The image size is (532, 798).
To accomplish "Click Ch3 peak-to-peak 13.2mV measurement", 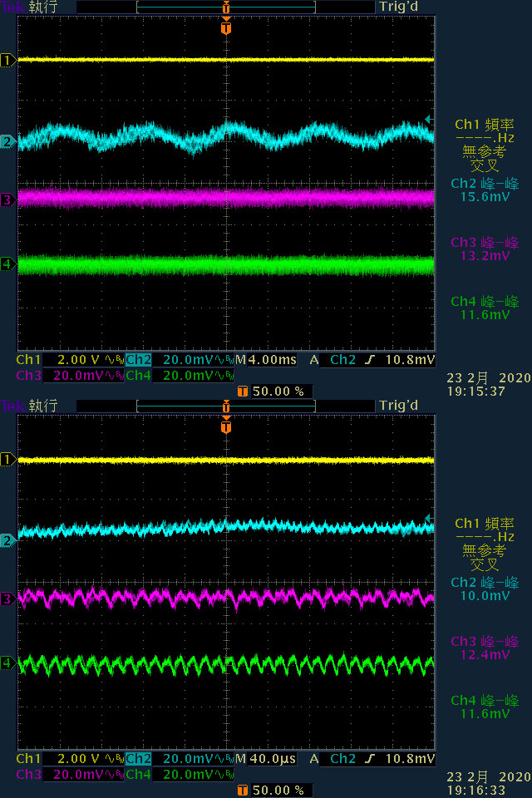I will click(x=485, y=249).
